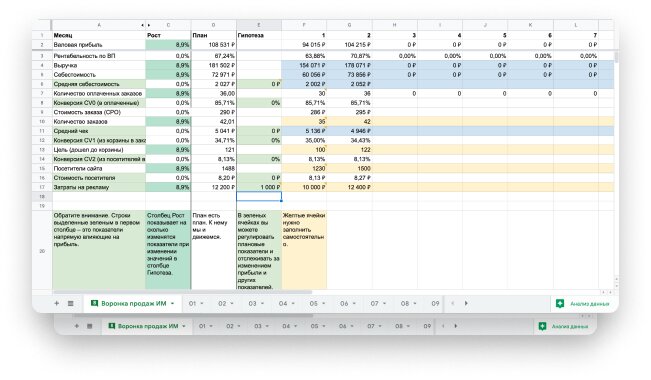This screenshot has height=380, width=651.
Task: Open the dropdown arrow on sheet tab 08
Action: pyautogui.click(x=415, y=304)
